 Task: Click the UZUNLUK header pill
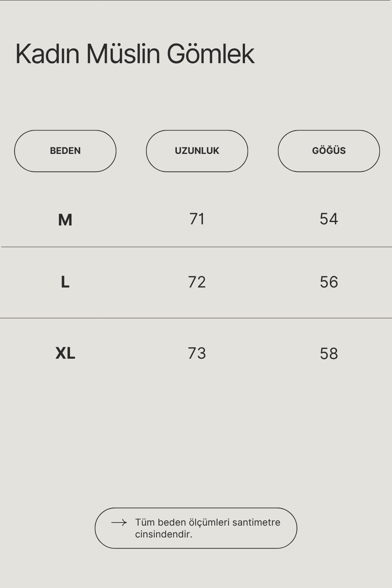tap(197, 151)
